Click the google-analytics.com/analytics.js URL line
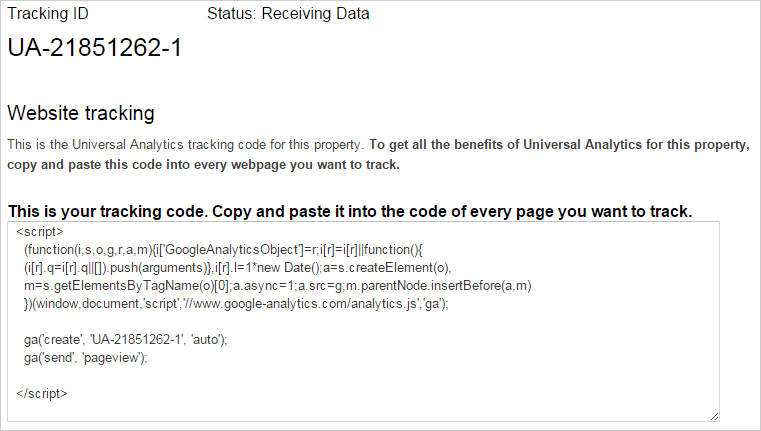 pos(236,304)
